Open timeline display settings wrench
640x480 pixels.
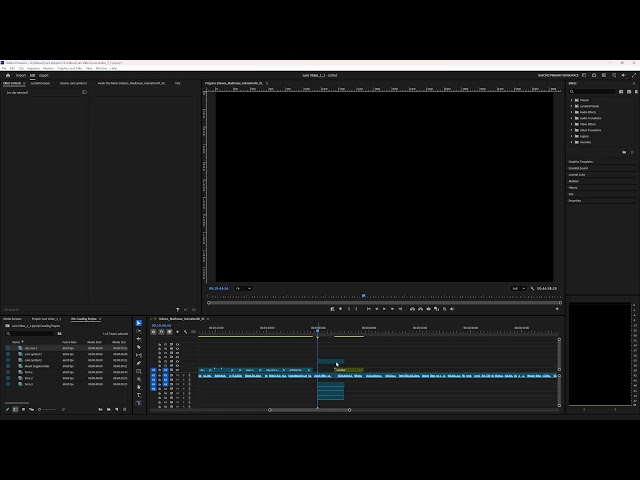pos(186,332)
